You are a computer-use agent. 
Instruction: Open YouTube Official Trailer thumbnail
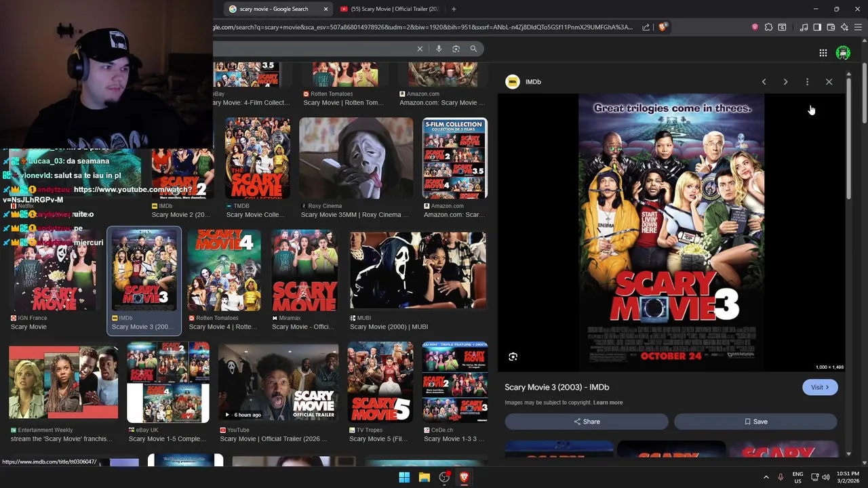click(x=278, y=383)
